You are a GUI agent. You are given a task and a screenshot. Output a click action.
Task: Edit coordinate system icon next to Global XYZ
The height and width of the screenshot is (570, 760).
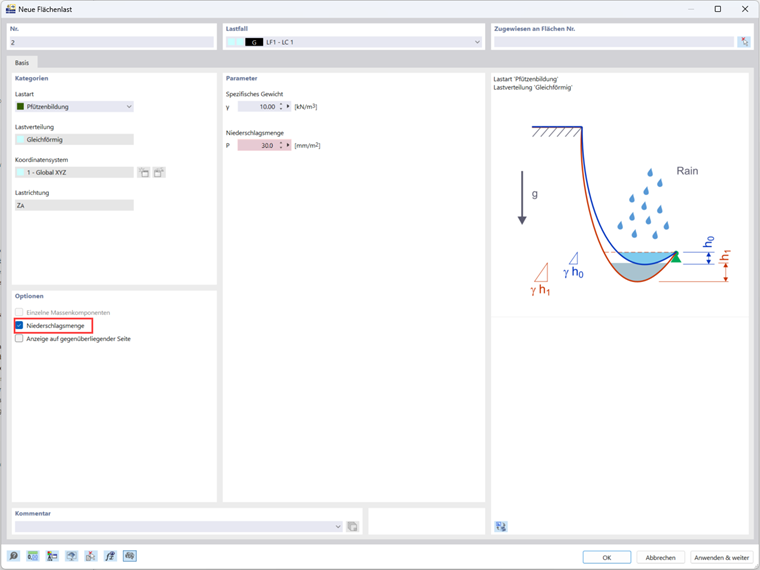(x=159, y=173)
